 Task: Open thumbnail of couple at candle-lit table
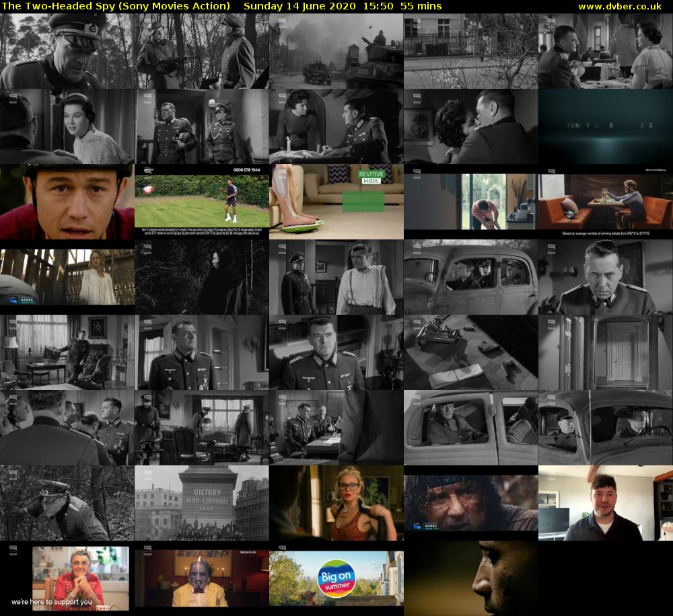[336, 126]
